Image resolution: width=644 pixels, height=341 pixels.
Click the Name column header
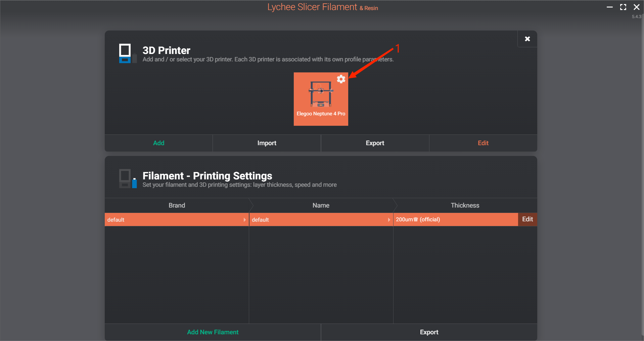(x=321, y=206)
